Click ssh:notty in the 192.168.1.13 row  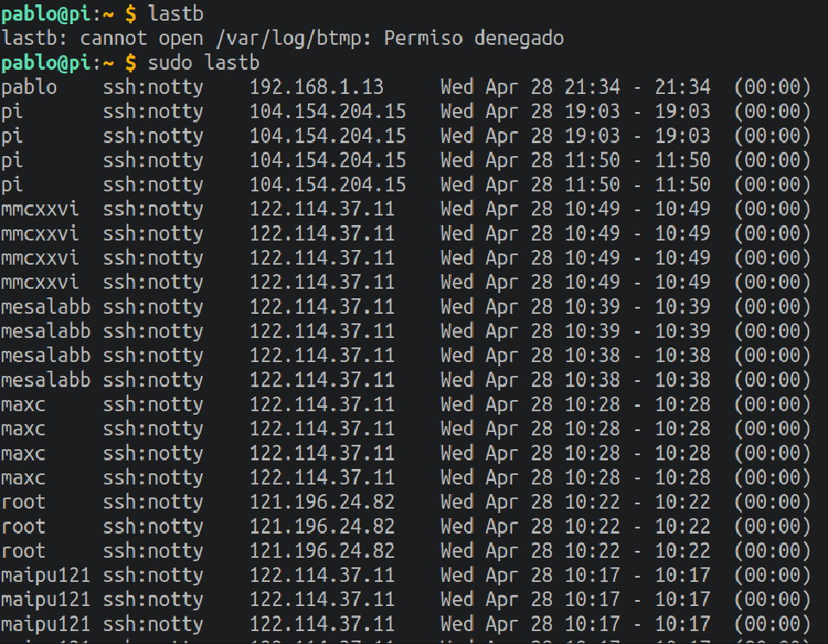click(154, 87)
